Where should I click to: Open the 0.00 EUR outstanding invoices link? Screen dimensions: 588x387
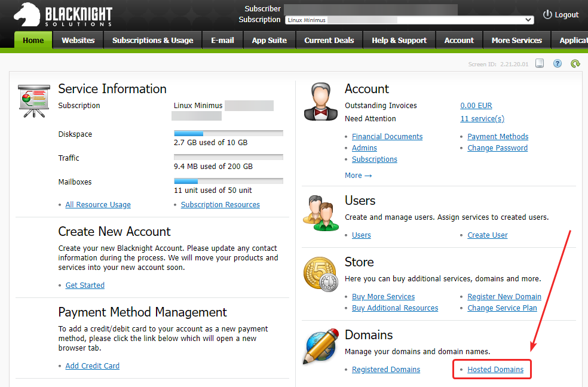pos(476,106)
